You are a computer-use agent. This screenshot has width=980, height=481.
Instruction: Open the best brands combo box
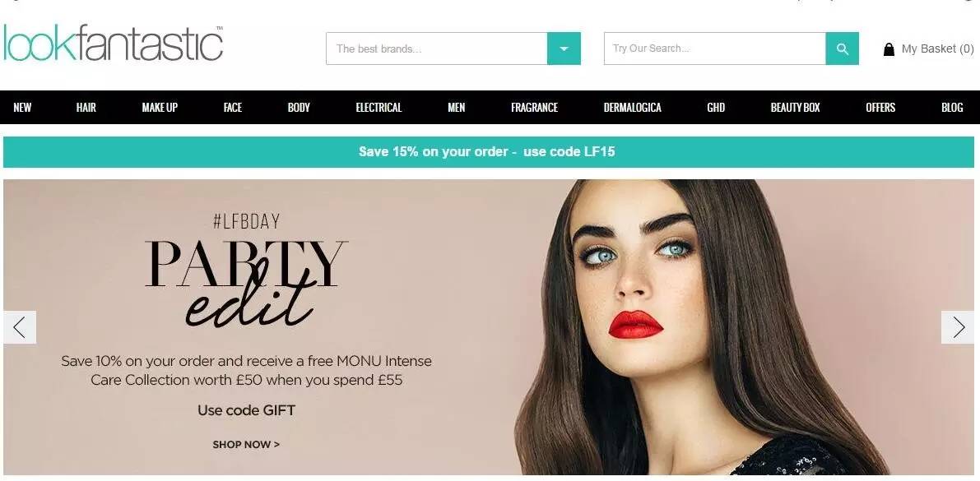(453, 48)
